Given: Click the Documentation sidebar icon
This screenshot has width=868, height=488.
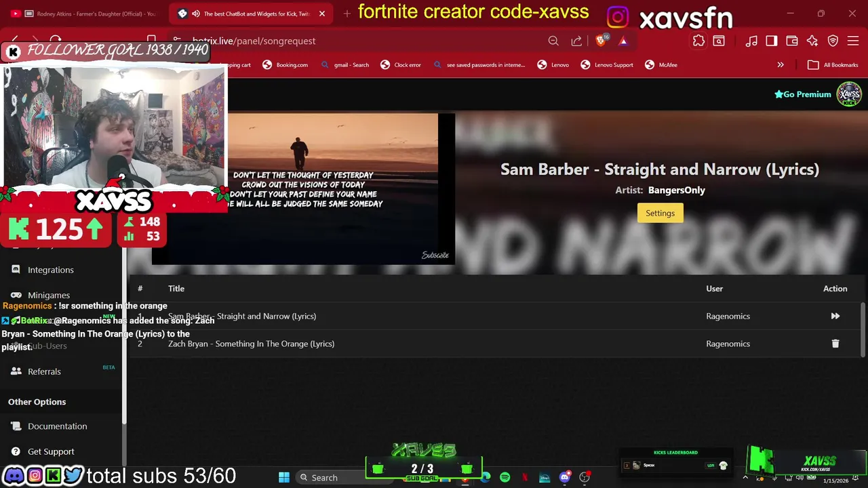Looking at the screenshot, I should [x=16, y=426].
